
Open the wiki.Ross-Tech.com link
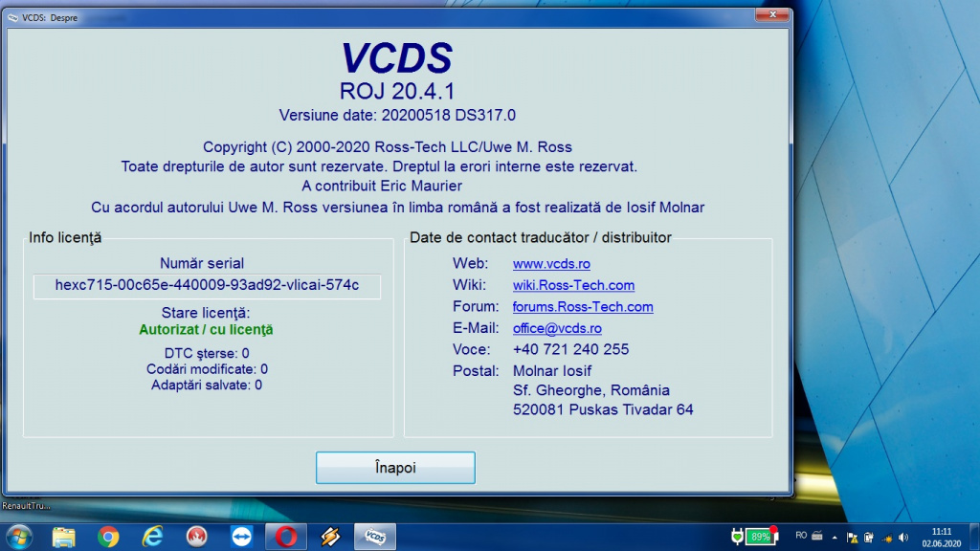click(x=573, y=285)
